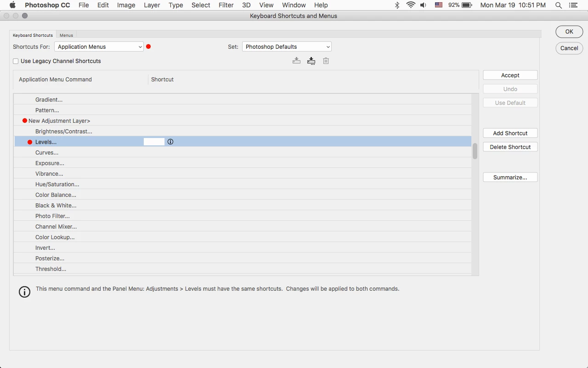Click the Bluetooth status icon
This screenshot has height=368, width=588.
(397, 5)
